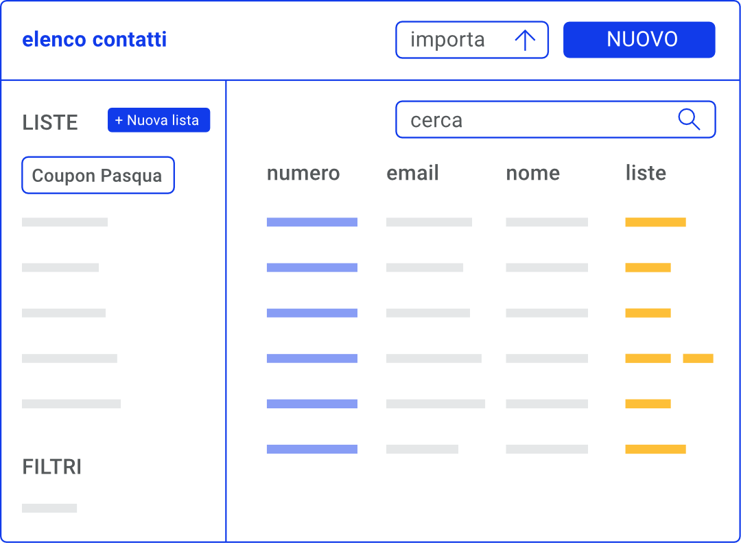
Task: Click the blue numero bar on the third row
Action: click(x=312, y=312)
